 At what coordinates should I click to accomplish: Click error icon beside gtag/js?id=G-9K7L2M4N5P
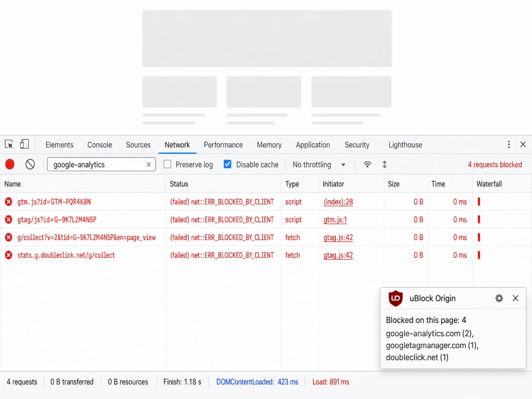click(8, 219)
